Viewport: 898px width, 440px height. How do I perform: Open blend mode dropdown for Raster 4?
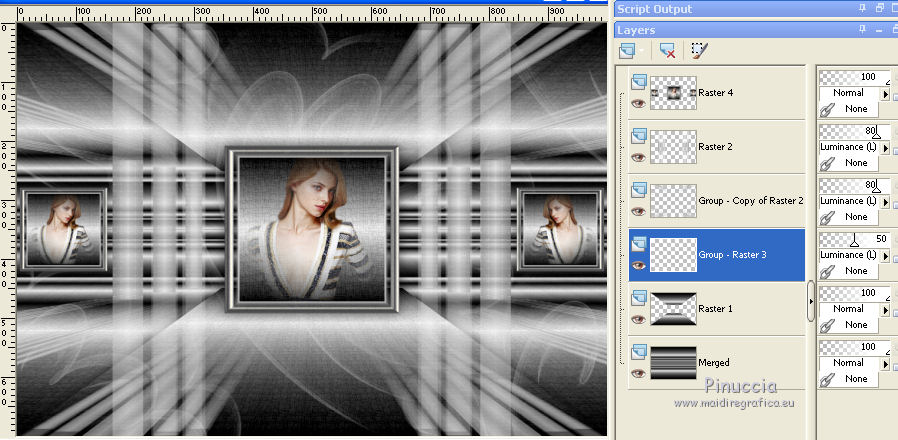[885, 93]
